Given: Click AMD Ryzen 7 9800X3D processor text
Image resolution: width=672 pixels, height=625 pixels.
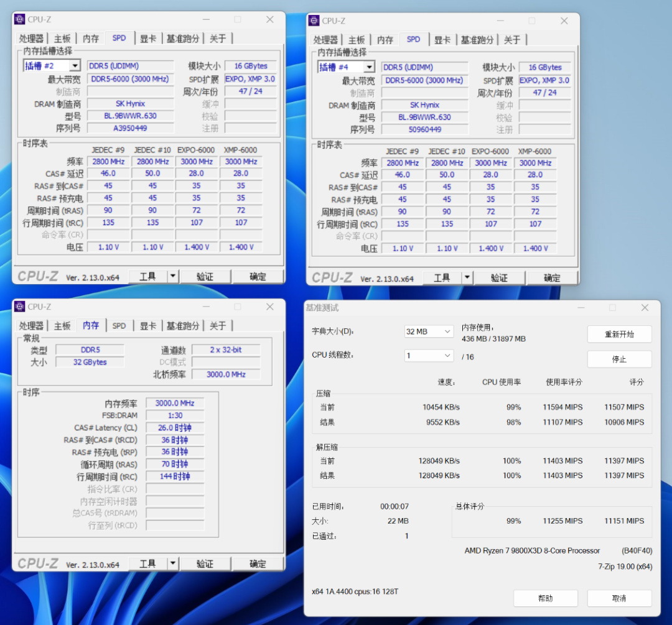Looking at the screenshot, I should 532,550.
